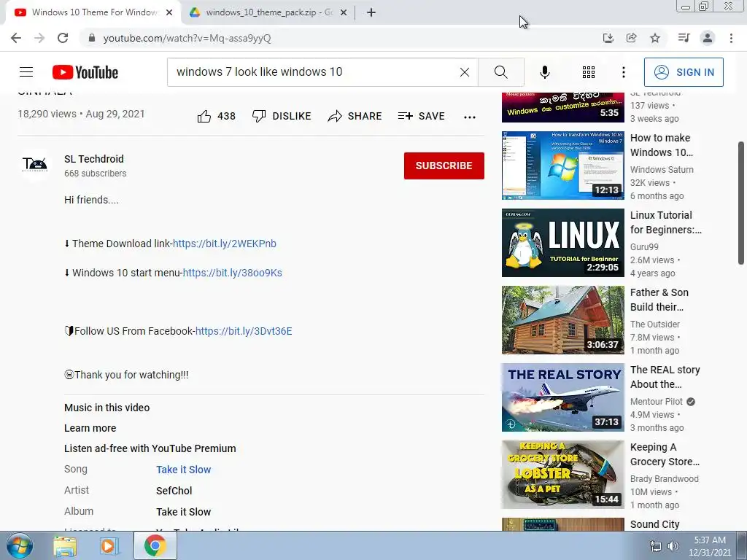Open Chrome media controls icon
The height and width of the screenshot is (560, 747).
pyautogui.click(x=684, y=38)
